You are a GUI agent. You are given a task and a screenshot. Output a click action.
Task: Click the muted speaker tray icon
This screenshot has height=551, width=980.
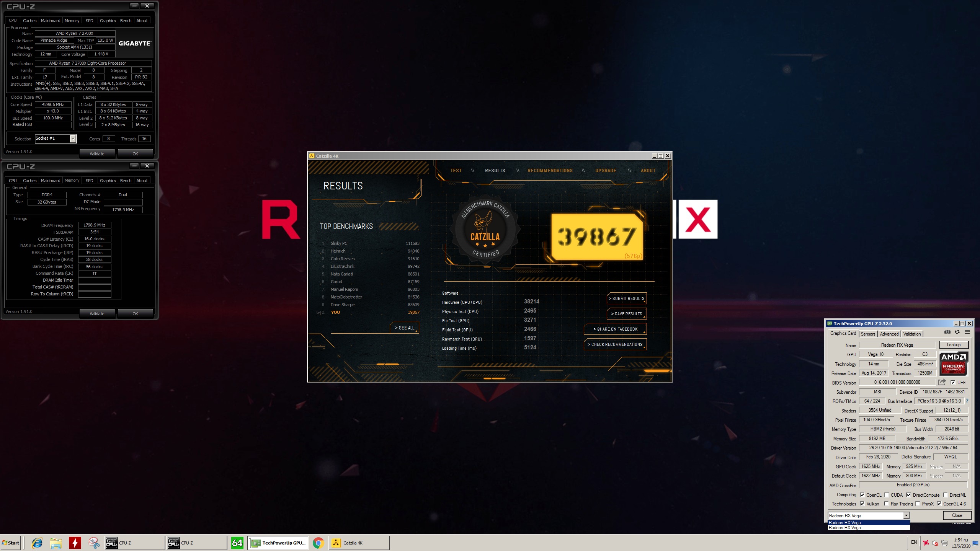coord(935,543)
